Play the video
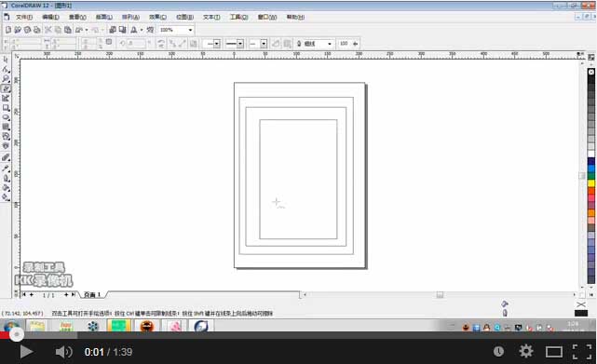The width and height of the screenshot is (597, 364). pyautogui.click(x=26, y=352)
